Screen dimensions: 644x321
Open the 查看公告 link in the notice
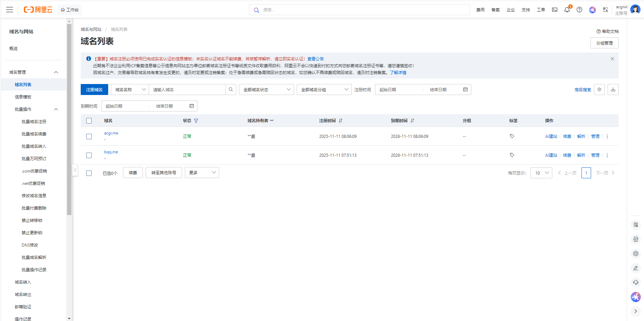(315, 59)
